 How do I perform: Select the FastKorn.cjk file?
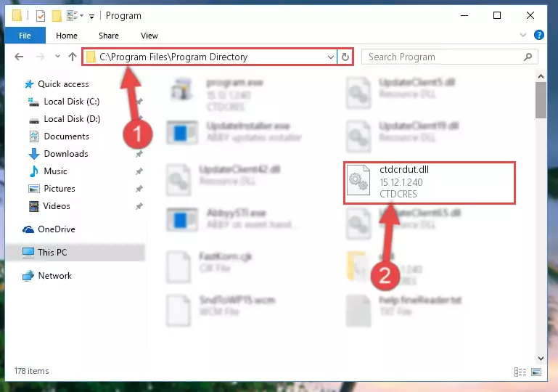coord(209,266)
